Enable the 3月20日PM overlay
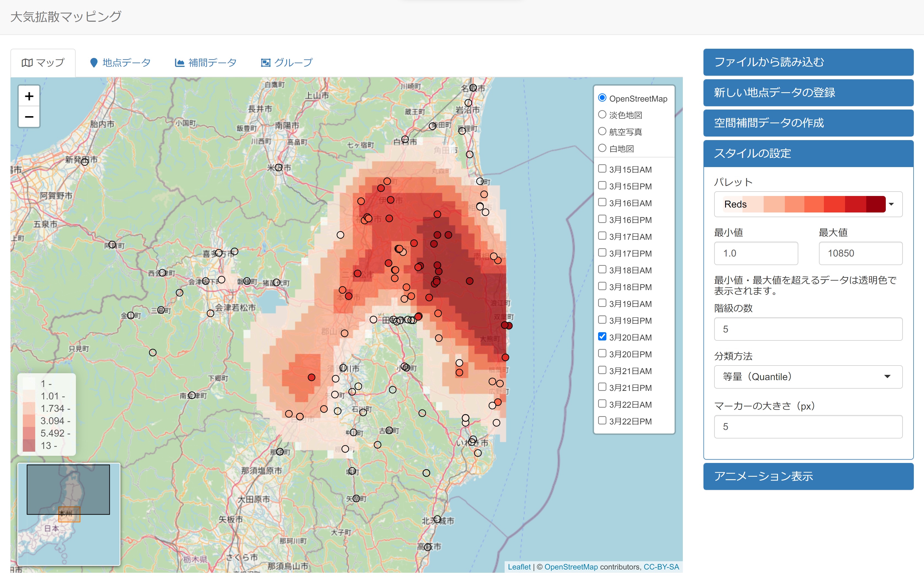The width and height of the screenshot is (924, 578). click(x=602, y=354)
